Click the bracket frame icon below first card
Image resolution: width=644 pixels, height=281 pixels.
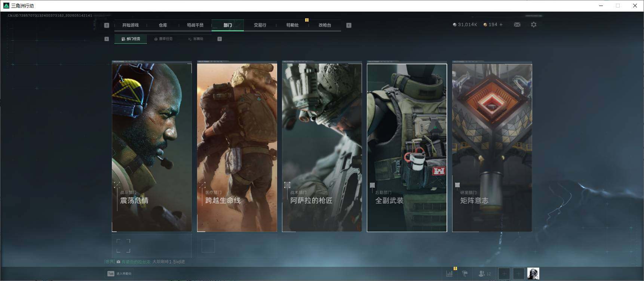coord(123,246)
